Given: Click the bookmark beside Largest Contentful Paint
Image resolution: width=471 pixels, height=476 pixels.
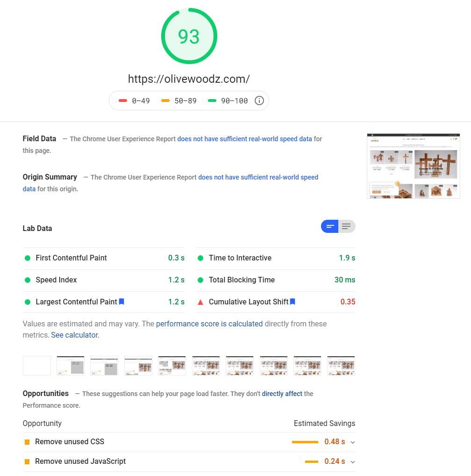Looking at the screenshot, I should [x=121, y=302].
